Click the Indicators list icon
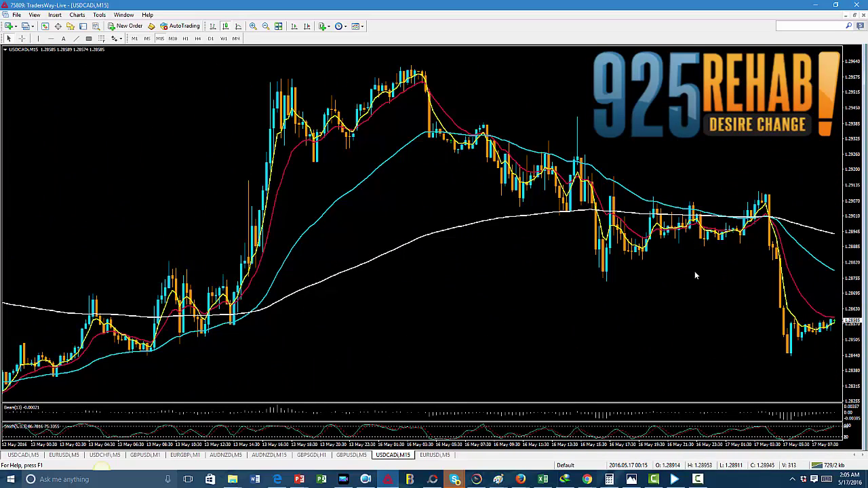The image size is (868, 488). 323,26
